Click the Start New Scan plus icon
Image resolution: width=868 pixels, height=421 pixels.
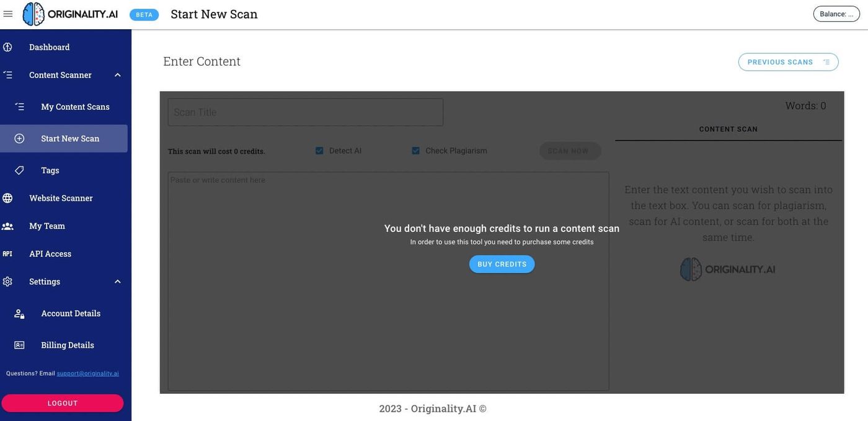coord(19,138)
